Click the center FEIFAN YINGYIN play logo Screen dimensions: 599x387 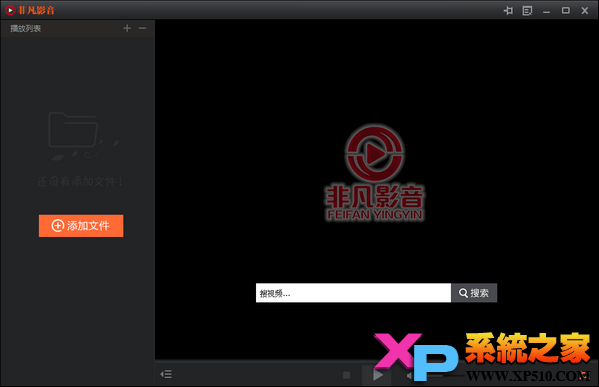pyautogui.click(x=374, y=172)
